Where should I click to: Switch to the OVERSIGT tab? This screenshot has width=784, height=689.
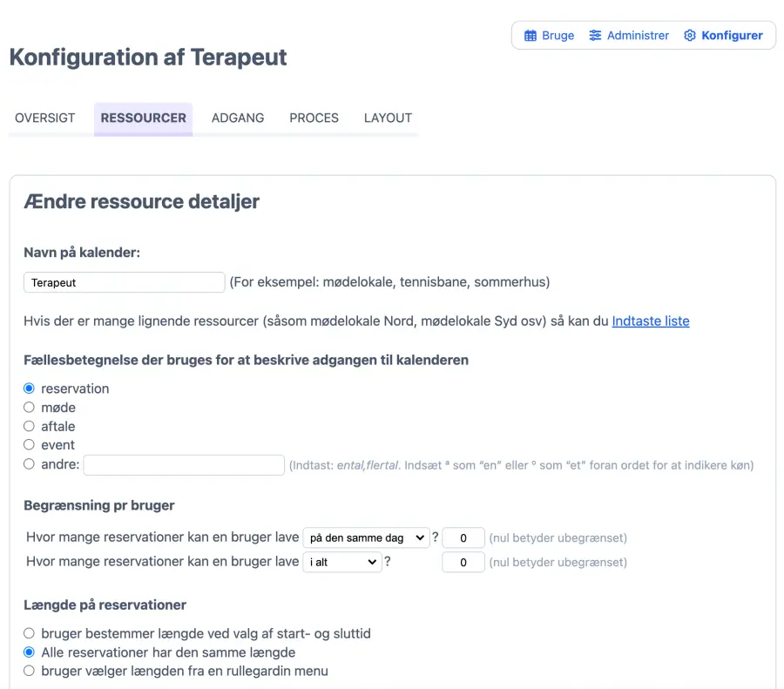click(x=45, y=118)
